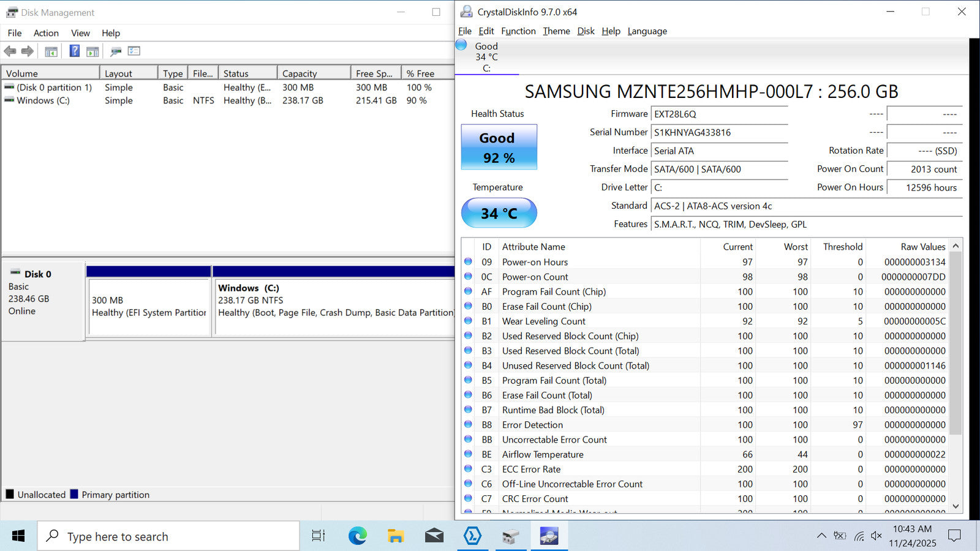This screenshot has width=980, height=551.
Task: Open CrystalDiskInfo from the taskbar
Action: (549, 536)
